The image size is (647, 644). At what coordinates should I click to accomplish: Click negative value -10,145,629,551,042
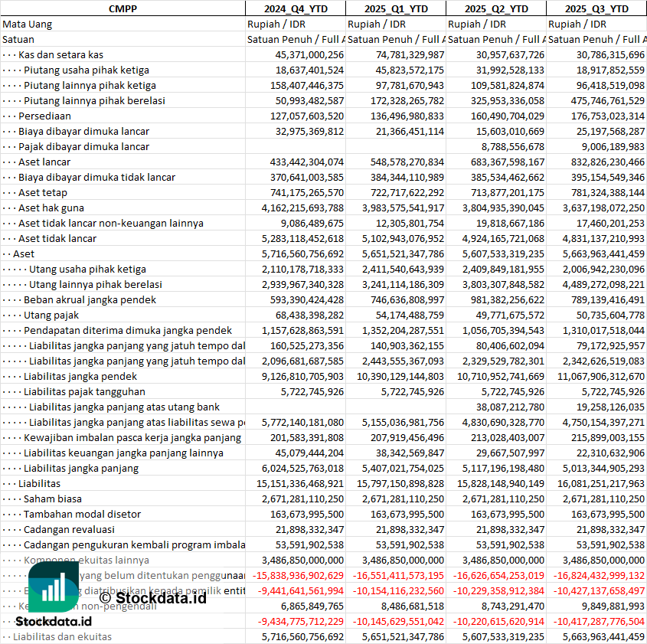[x=398, y=621]
